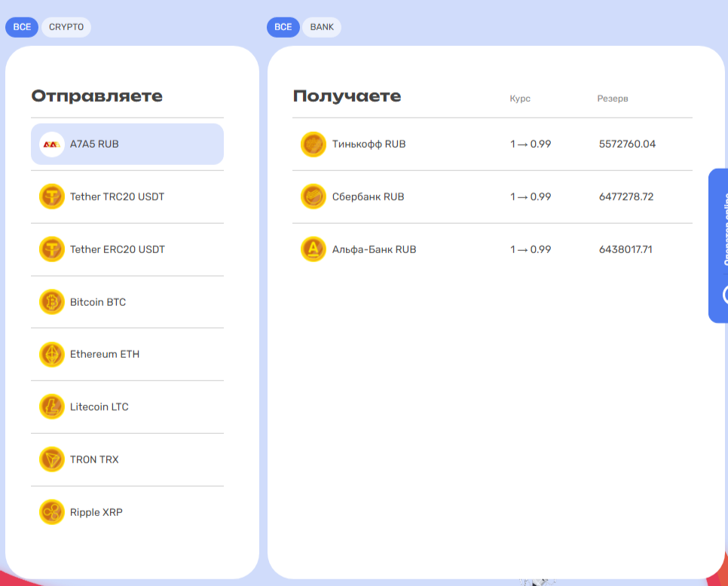Choose Тинькофф RUB label to receive

pyautogui.click(x=369, y=145)
